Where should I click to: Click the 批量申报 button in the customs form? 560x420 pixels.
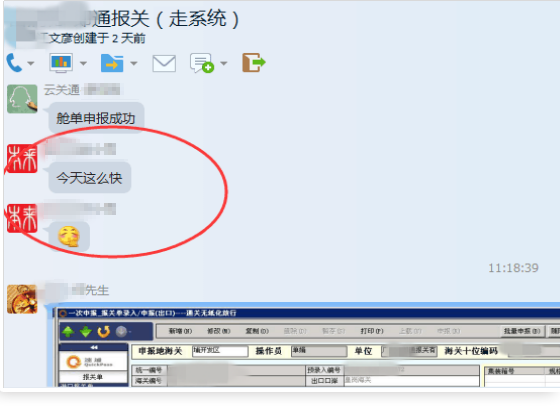pos(522,331)
